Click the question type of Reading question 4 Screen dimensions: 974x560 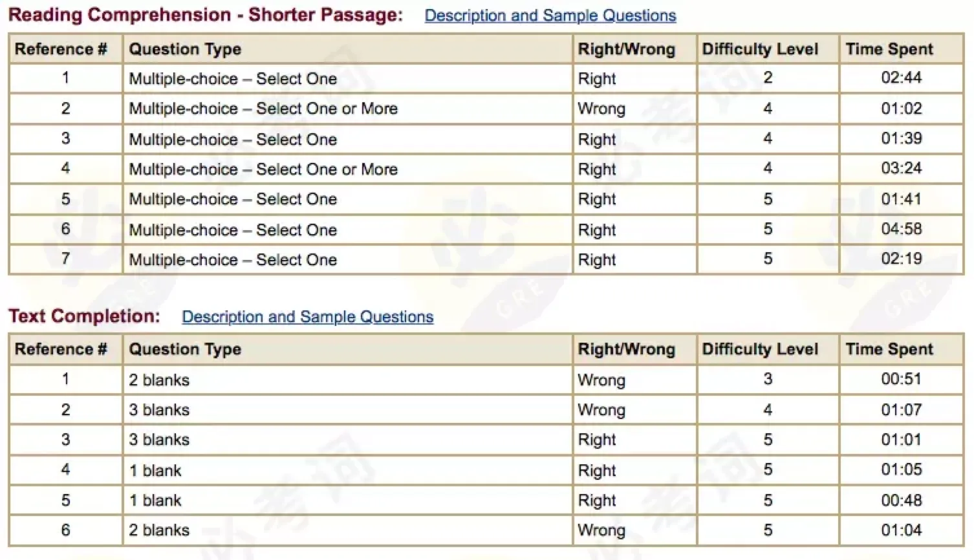coord(263,169)
